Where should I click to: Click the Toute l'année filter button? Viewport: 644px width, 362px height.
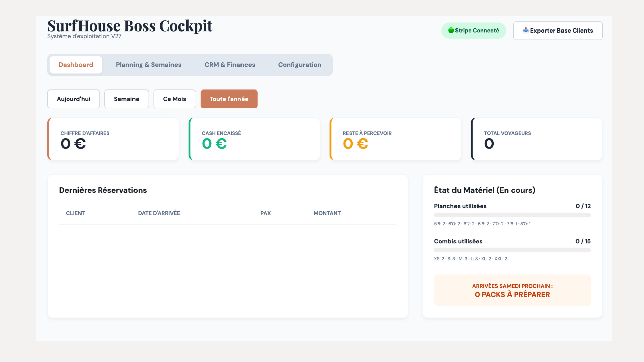point(229,99)
